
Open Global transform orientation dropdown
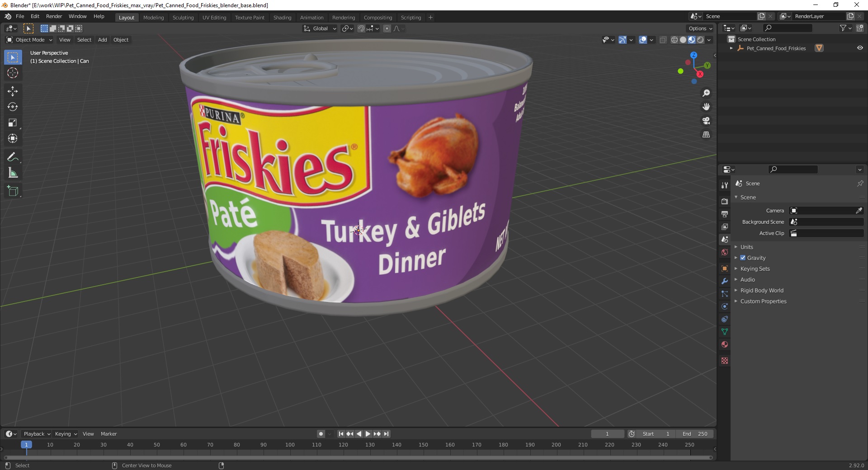click(x=320, y=28)
